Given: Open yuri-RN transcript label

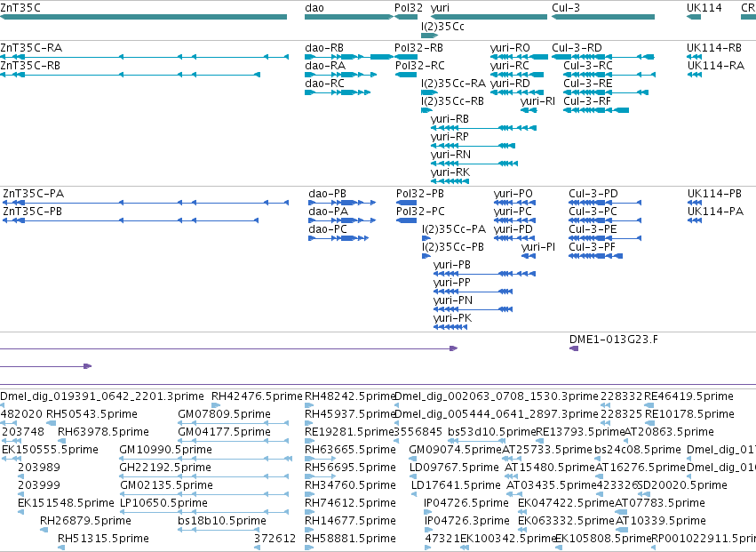Looking at the screenshot, I should [450, 155].
